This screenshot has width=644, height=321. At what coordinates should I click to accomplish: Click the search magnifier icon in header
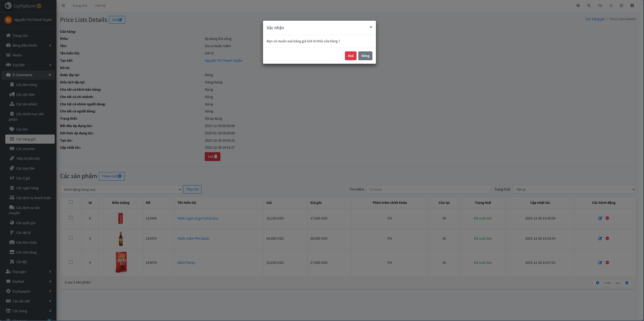pos(589,6)
